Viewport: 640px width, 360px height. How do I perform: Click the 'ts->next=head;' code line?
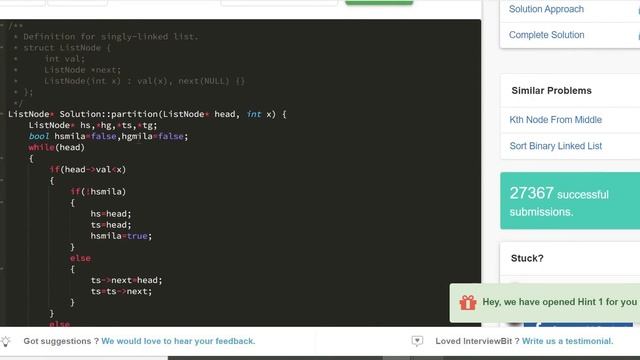coord(127,280)
